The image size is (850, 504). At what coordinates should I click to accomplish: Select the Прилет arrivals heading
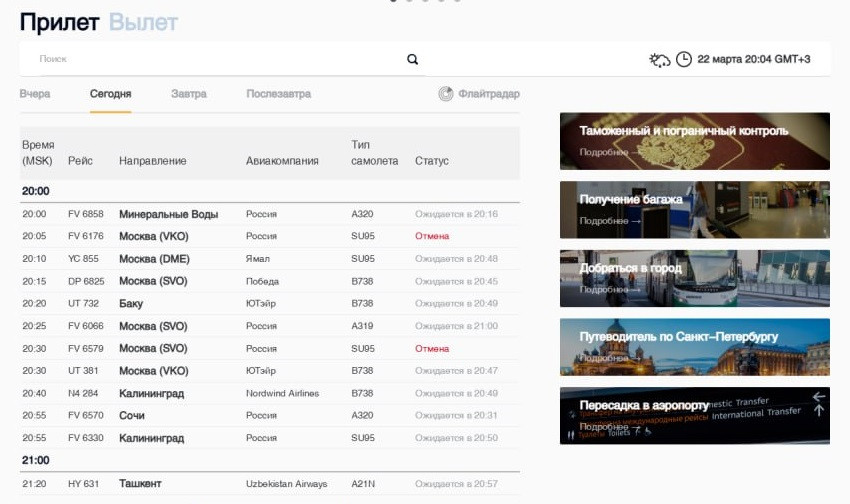point(59,22)
